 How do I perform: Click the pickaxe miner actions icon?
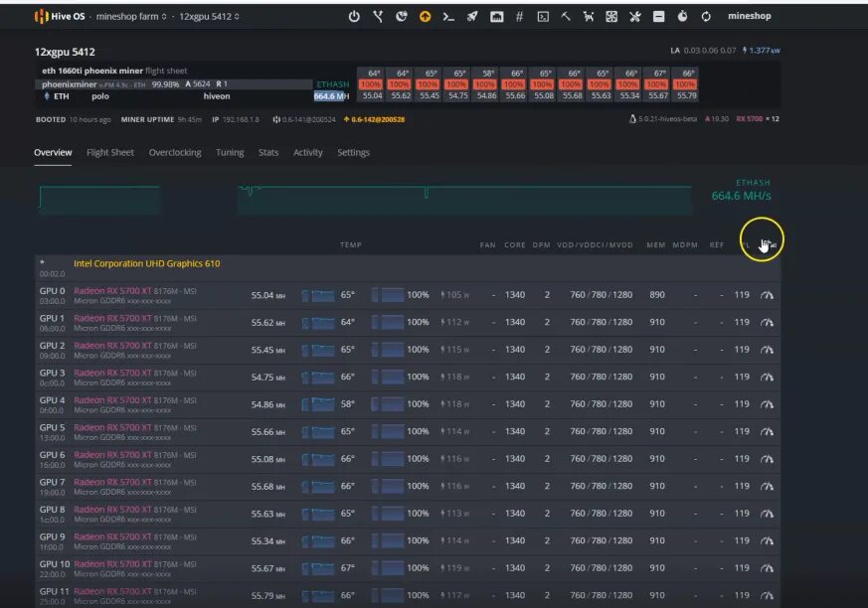point(566,17)
